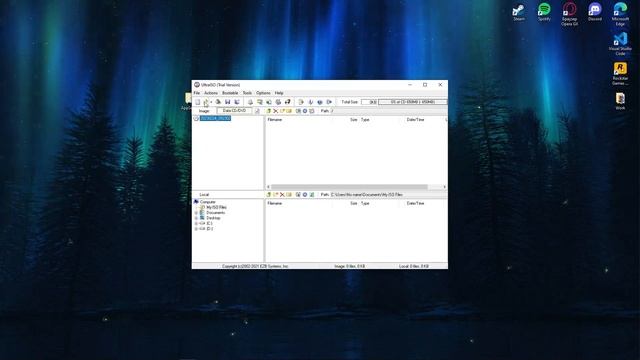This screenshot has width=640, height=360.
Task: Click the Save floppy-disk toolbar icon
Action: (227, 102)
